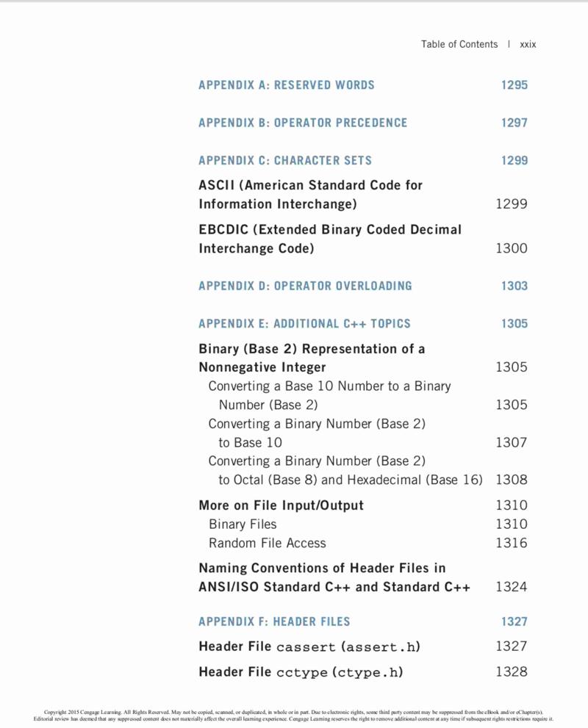Open Octal and Hexadecimal conversion entry
The height and width of the screenshot is (728, 588).
pos(345,470)
